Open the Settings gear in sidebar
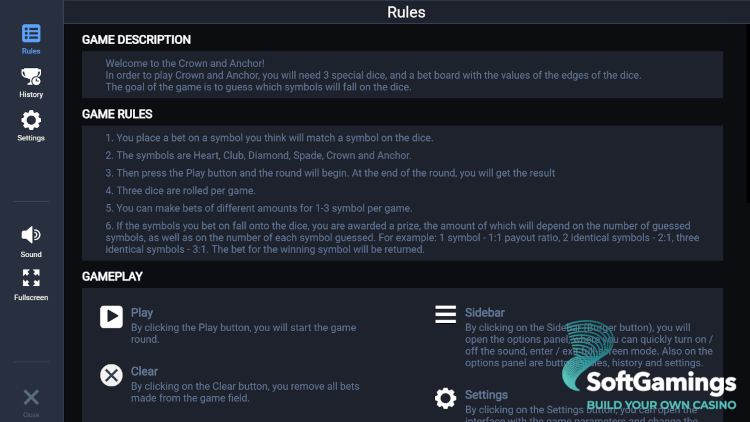 31,121
